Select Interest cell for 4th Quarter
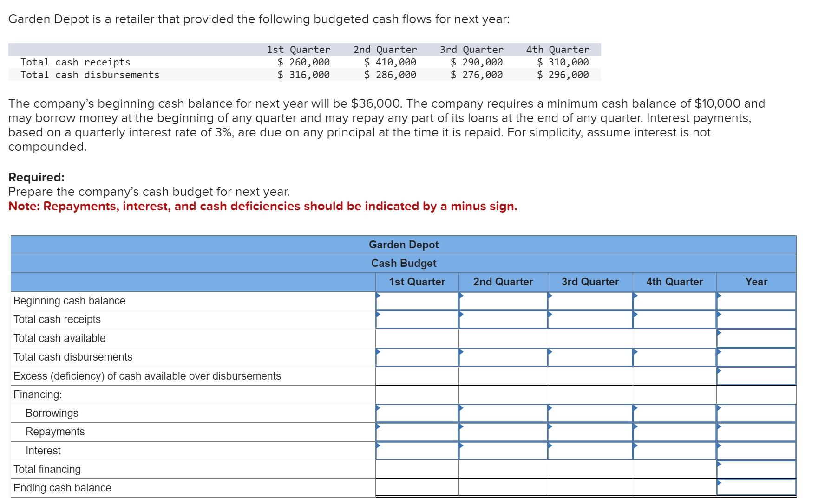The height and width of the screenshot is (504, 825). (x=674, y=451)
